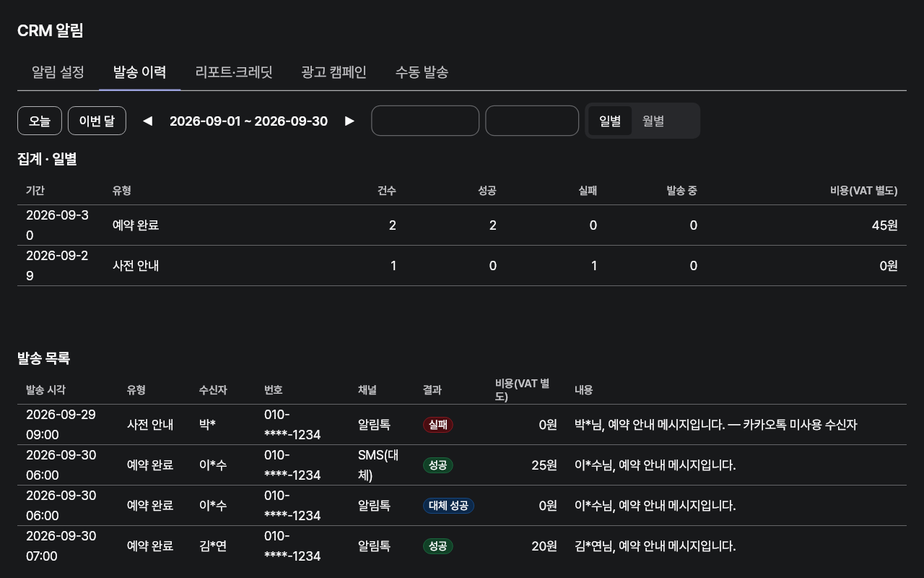Click the 기간 column header
924x578 pixels.
[x=35, y=191]
